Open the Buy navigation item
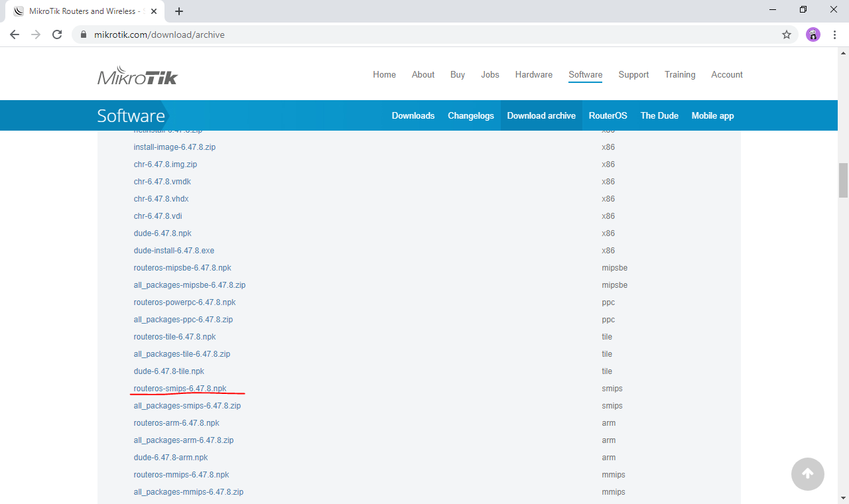The height and width of the screenshot is (504, 849). click(458, 74)
